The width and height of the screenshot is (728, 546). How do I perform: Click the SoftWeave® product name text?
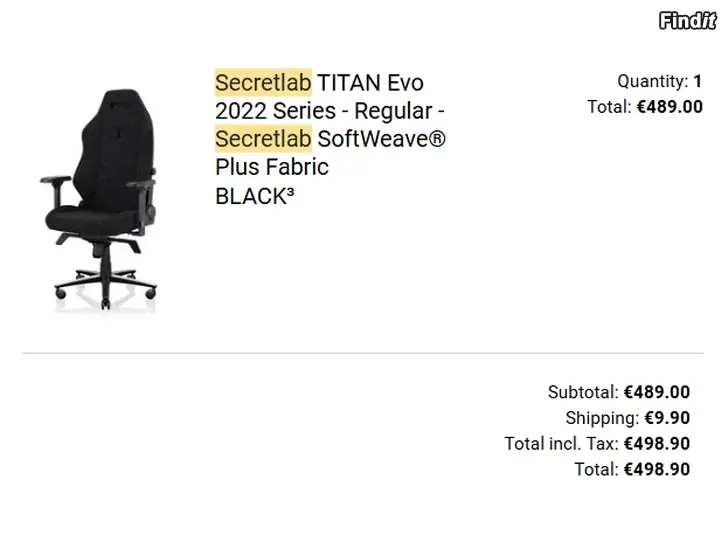382,139
